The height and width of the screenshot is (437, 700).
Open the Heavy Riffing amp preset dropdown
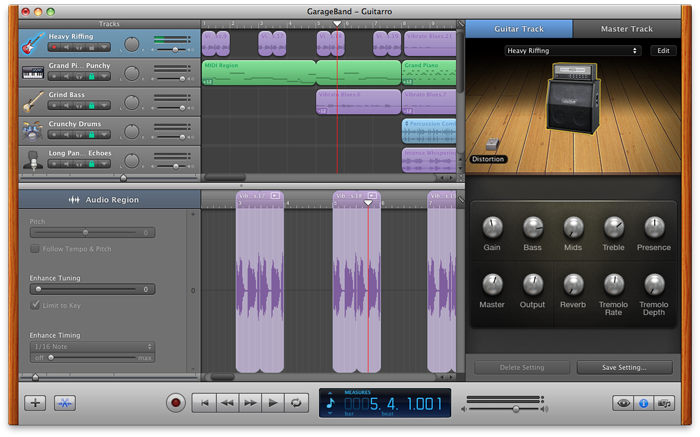pyautogui.click(x=573, y=51)
